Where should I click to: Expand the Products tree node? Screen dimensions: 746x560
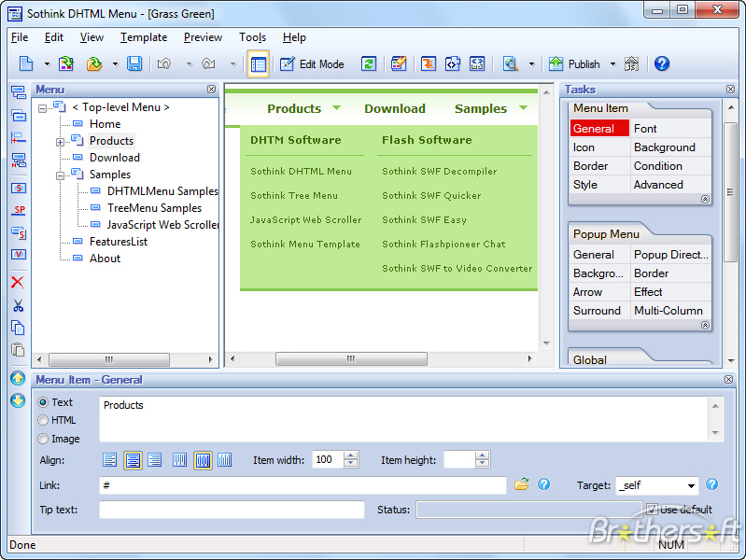coord(60,142)
